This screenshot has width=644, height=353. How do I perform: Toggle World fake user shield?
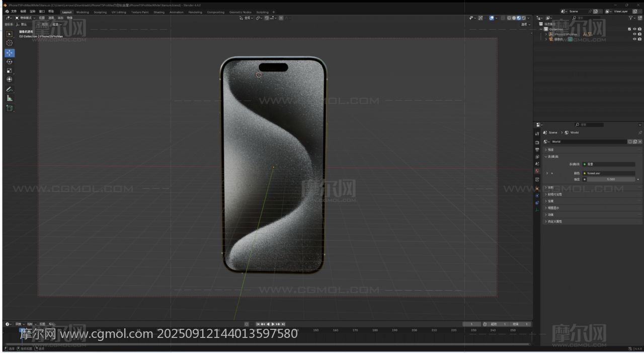point(629,141)
